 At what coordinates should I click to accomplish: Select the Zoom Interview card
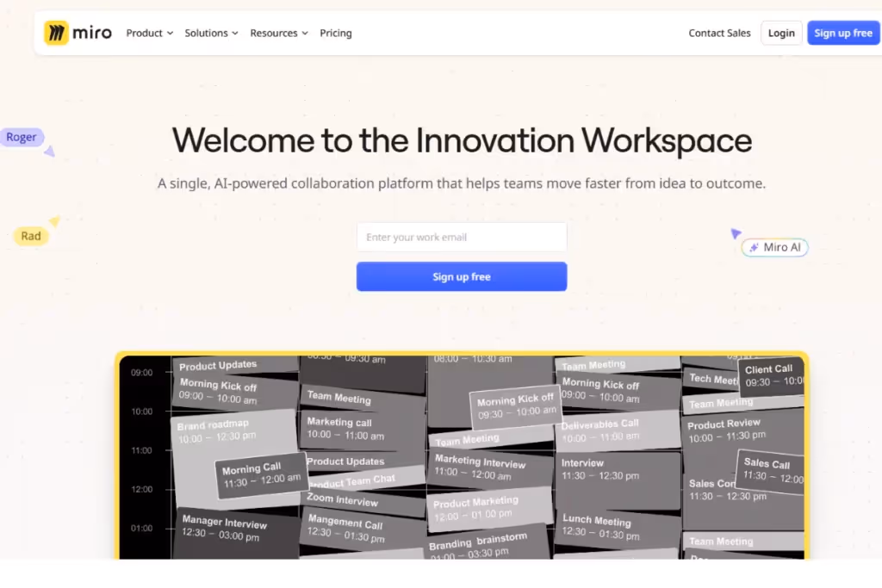coord(363,500)
